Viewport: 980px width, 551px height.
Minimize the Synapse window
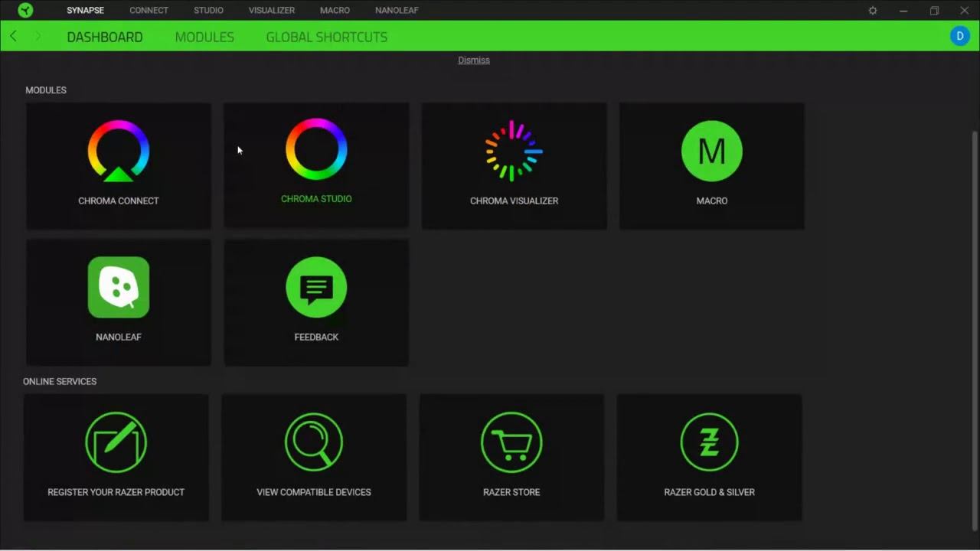903,11
